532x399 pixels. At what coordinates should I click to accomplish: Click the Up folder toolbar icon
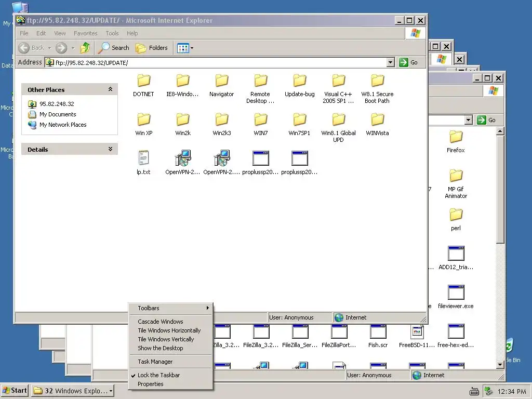click(x=85, y=48)
